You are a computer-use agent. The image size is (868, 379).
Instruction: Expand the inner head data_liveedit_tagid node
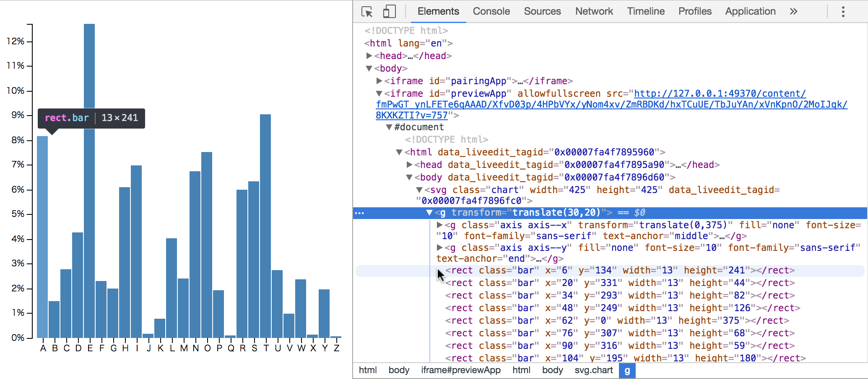409,165
